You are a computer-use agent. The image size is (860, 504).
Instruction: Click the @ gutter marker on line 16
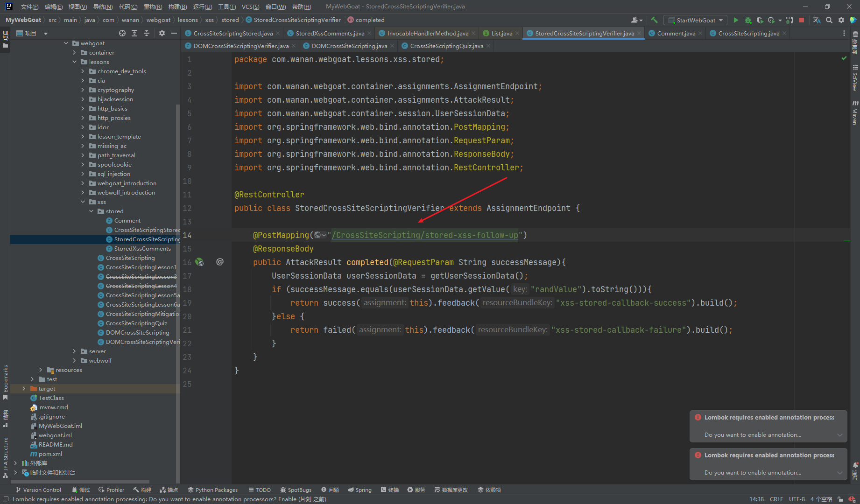click(x=220, y=262)
